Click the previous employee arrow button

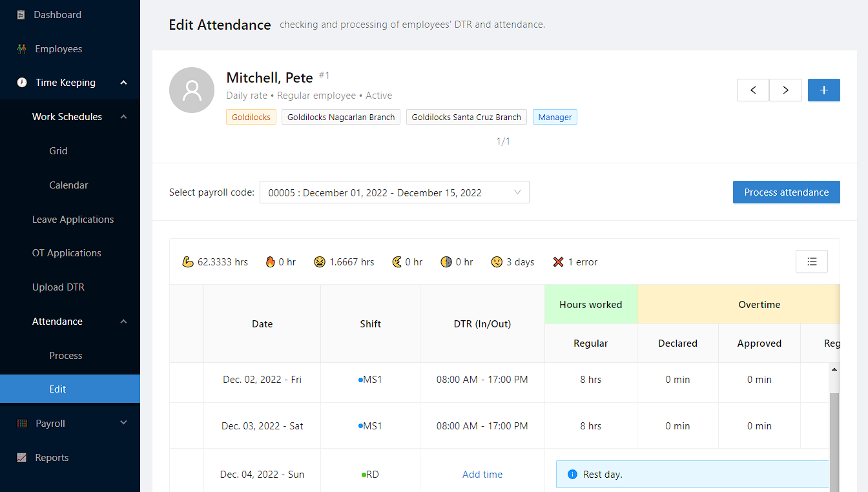tap(753, 90)
